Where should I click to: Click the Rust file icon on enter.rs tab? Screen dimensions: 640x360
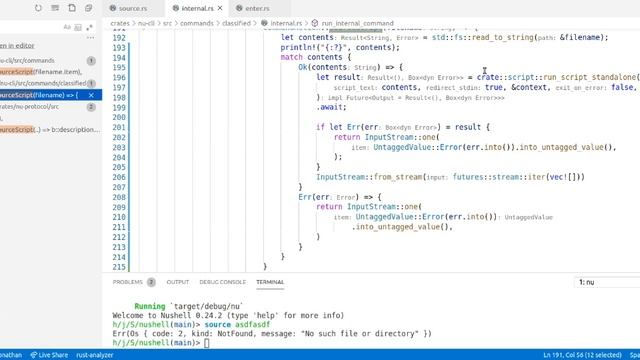(239, 8)
